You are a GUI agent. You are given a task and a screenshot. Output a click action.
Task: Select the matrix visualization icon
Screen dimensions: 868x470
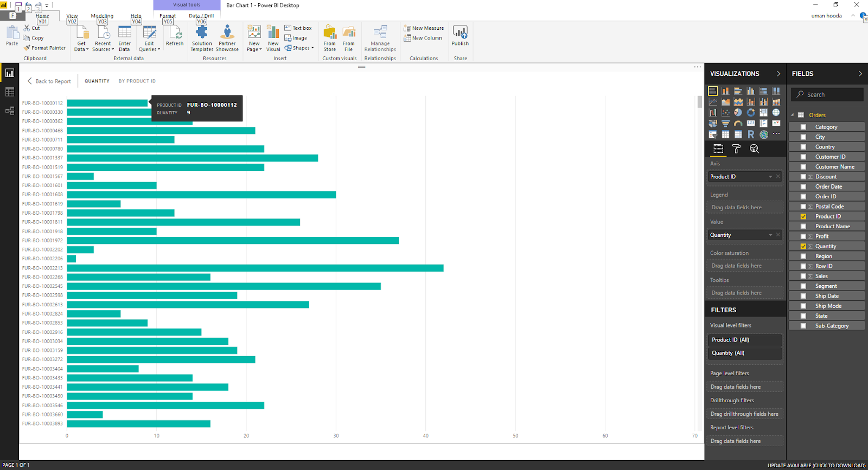click(x=738, y=134)
